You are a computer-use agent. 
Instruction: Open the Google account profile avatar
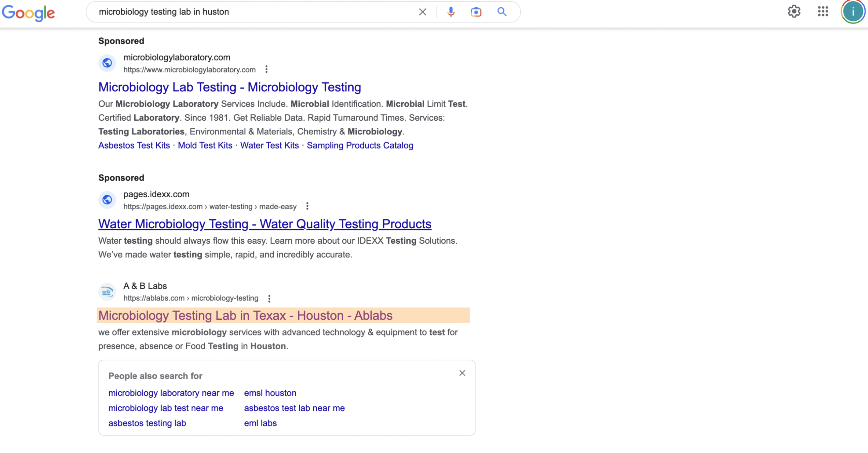[x=853, y=12]
